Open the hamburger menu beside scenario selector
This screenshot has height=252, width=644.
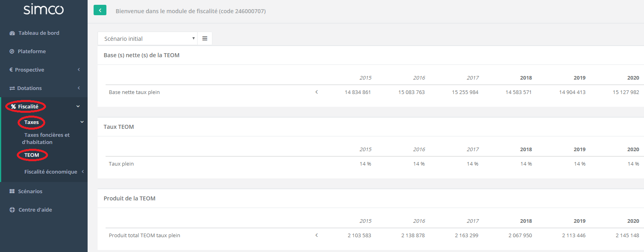[205, 39]
